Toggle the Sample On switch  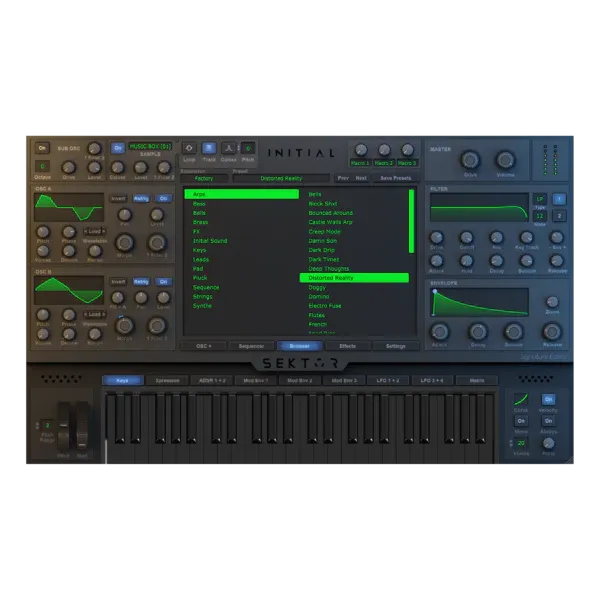coord(118,148)
